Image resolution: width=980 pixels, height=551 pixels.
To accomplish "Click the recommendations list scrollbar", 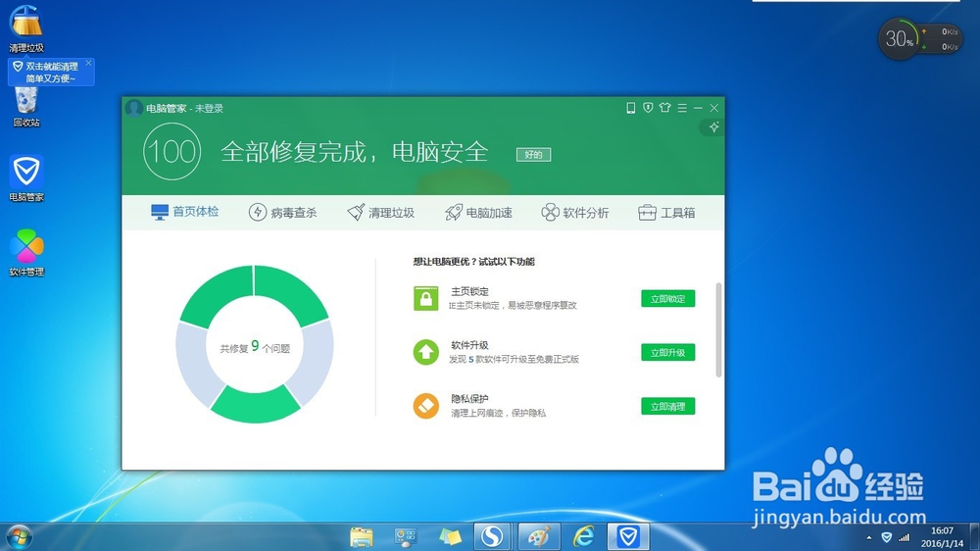I will pos(718,329).
